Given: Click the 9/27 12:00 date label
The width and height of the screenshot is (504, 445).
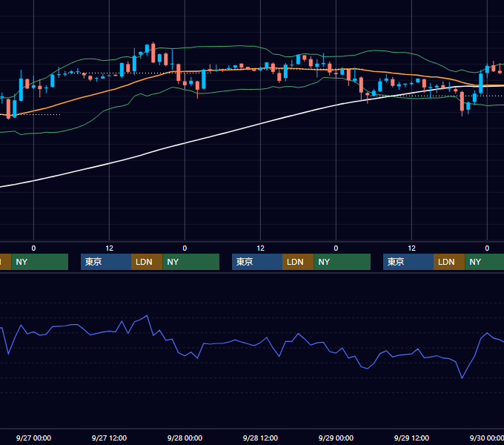Looking at the screenshot, I should click(109, 438).
